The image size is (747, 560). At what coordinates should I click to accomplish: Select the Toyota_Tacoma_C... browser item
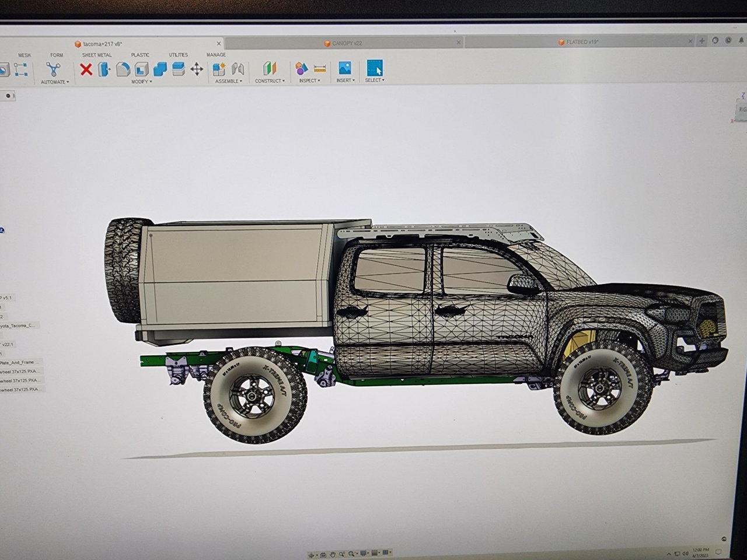tap(19, 325)
